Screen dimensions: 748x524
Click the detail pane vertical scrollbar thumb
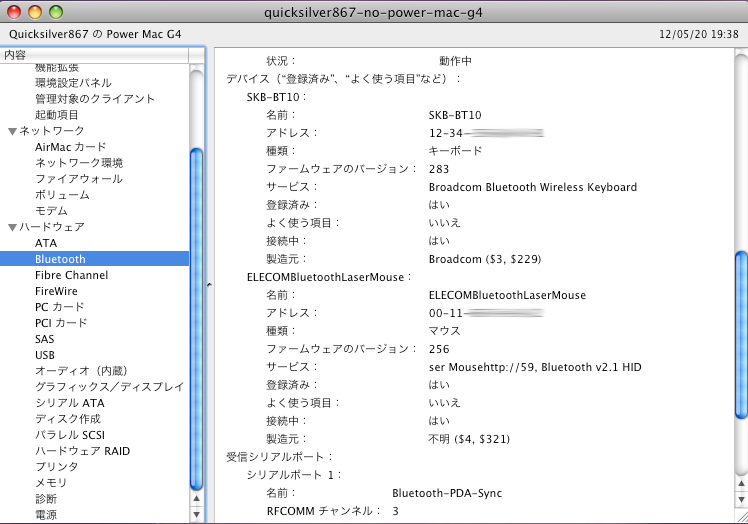click(740, 333)
